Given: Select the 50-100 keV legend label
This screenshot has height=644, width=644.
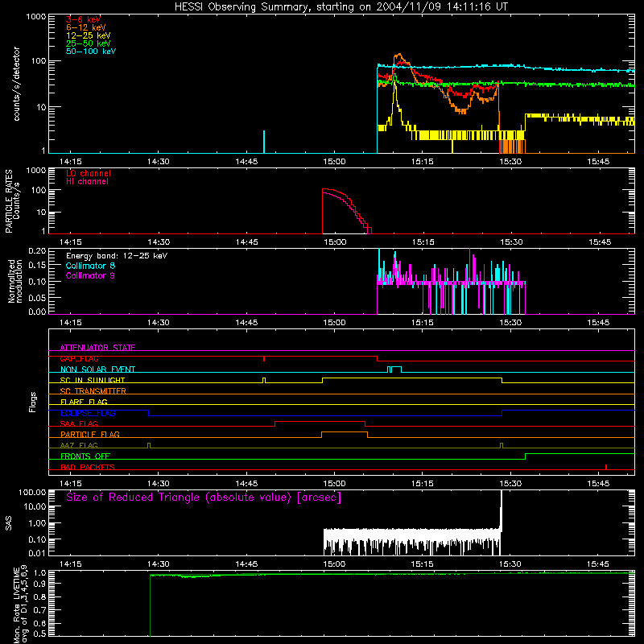Looking at the screenshot, I should tap(91, 52).
